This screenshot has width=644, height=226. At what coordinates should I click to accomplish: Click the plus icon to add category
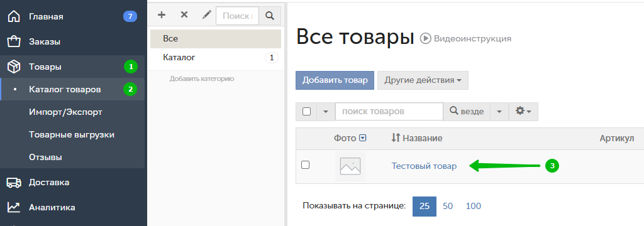[x=162, y=15]
